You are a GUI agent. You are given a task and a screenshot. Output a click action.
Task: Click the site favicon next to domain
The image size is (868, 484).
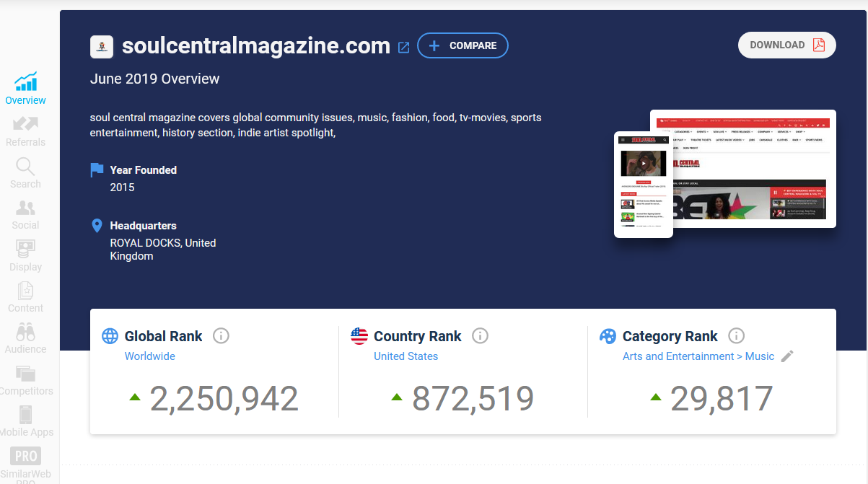pos(102,47)
